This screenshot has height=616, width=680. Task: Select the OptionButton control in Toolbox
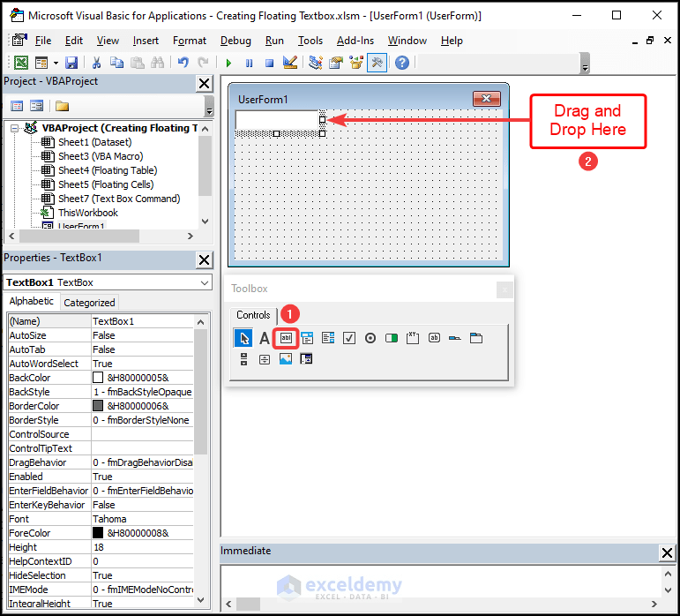pyautogui.click(x=370, y=338)
